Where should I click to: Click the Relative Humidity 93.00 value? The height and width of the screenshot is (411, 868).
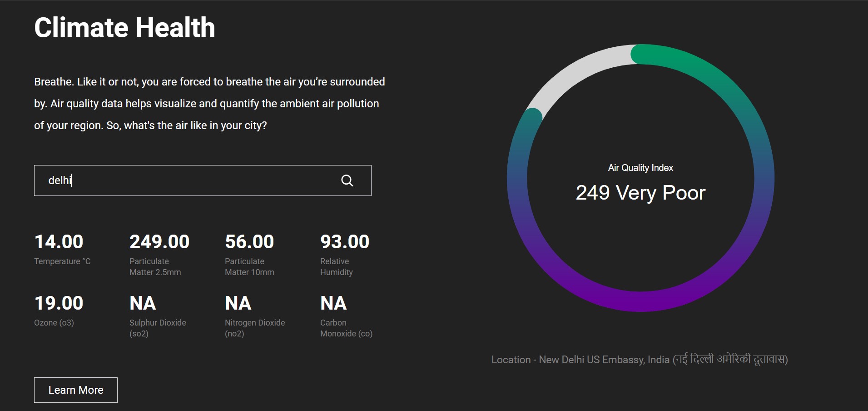tap(345, 241)
